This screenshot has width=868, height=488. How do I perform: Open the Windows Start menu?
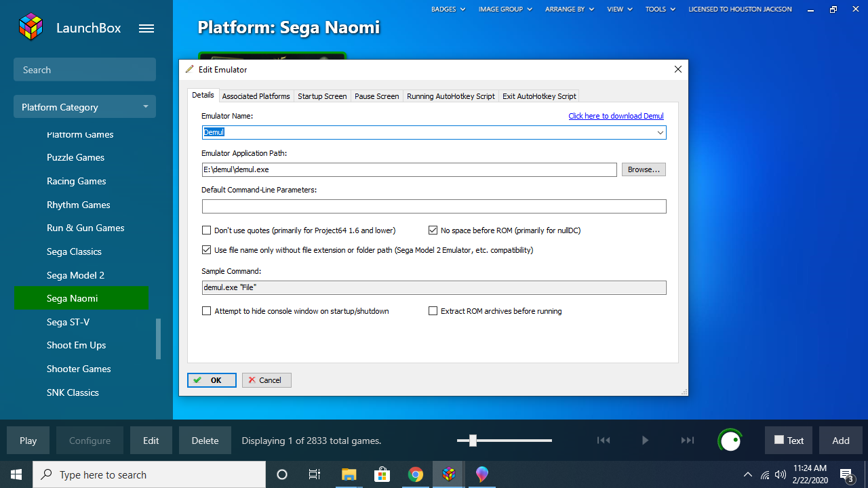pos(16,474)
